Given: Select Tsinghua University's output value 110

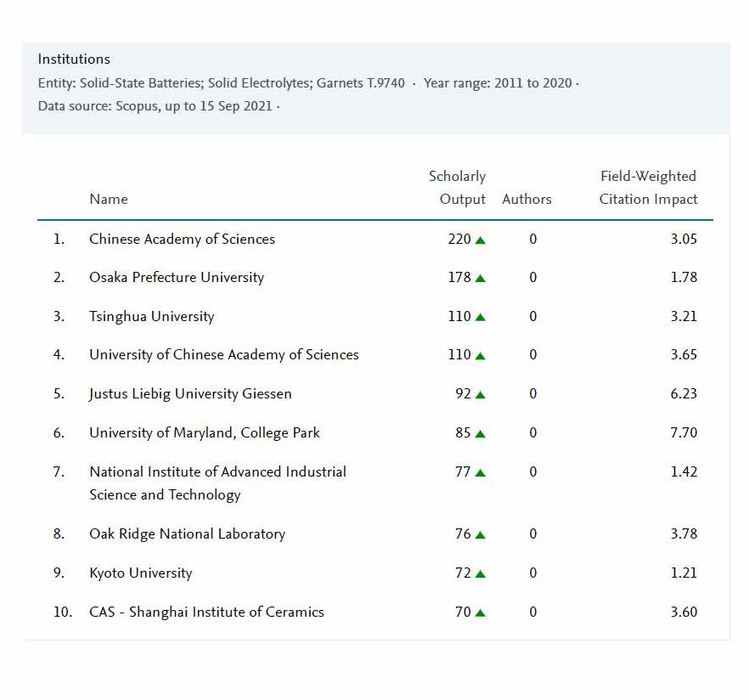Looking at the screenshot, I should tap(459, 316).
